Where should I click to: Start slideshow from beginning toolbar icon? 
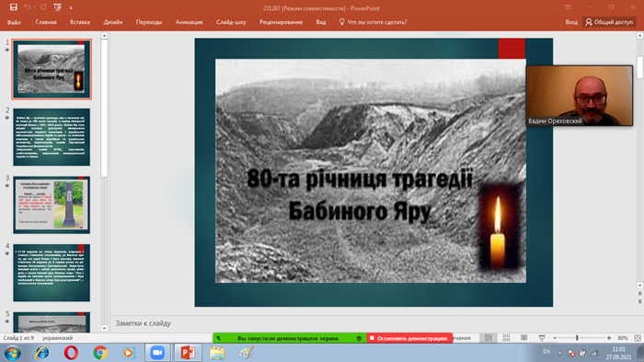click(x=57, y=7)
